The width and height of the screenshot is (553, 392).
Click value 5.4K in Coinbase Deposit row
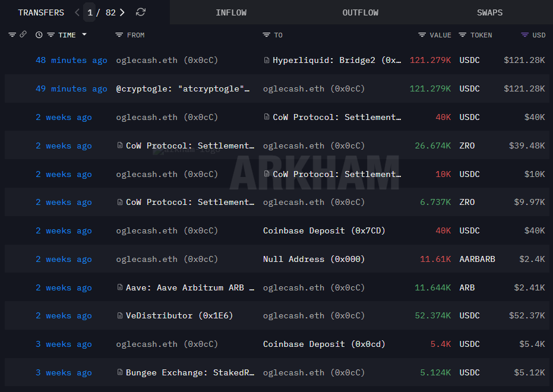[x=441, y=344]
